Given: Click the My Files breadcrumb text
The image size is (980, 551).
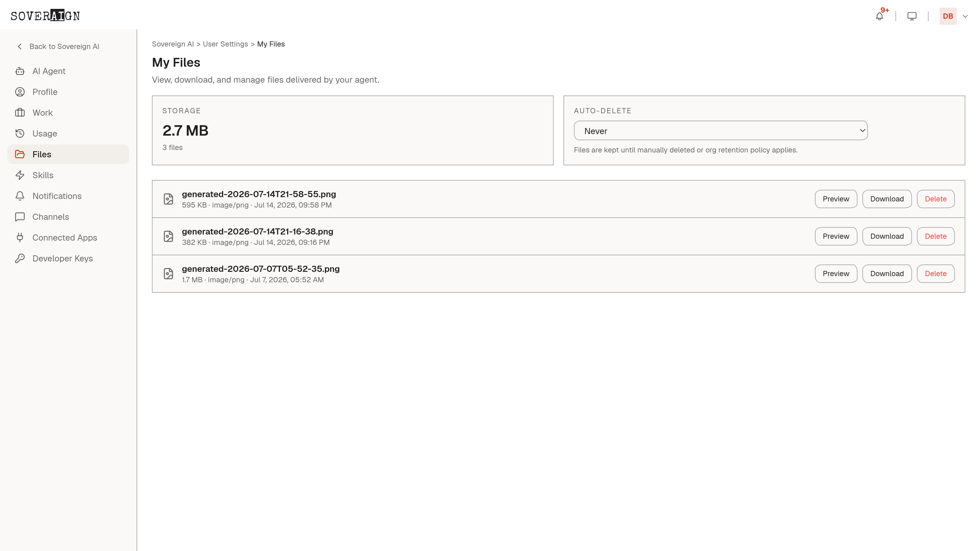Looking at the screenshot, I should [271, 44].
